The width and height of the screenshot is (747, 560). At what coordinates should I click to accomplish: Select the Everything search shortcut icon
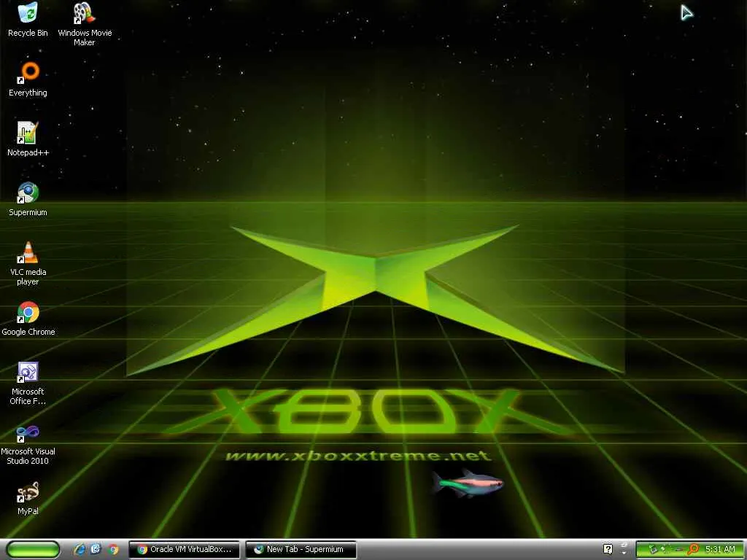click(x=28, y=79)
